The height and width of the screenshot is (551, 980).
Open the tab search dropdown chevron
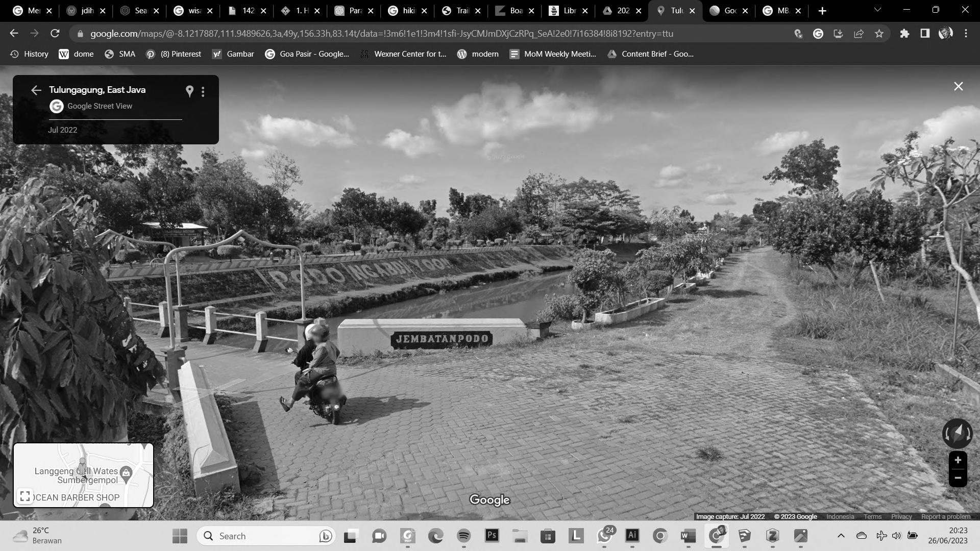tap(877, 10)
